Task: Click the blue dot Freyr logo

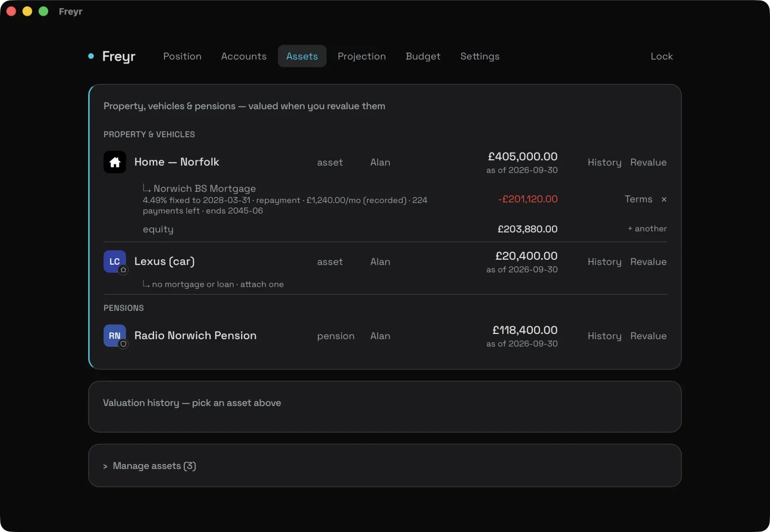Action: (x=91, y=56)
